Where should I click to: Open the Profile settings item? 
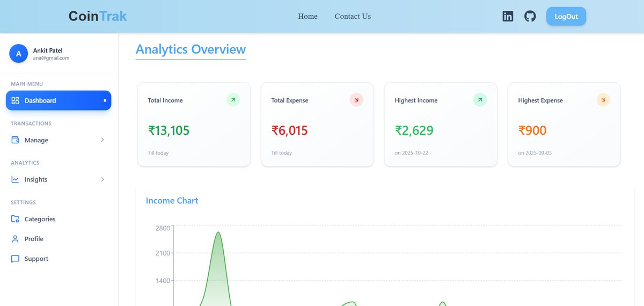58,239
